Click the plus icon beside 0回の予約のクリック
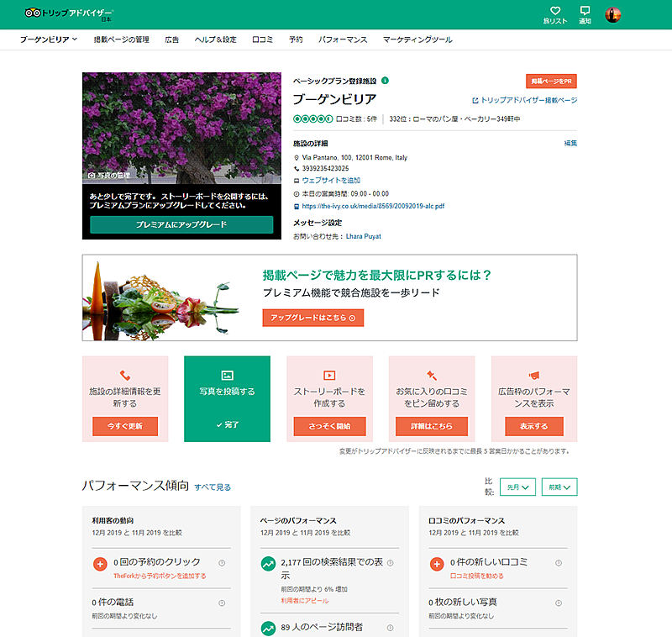672x637 pixels. click(x=100, y=564)
